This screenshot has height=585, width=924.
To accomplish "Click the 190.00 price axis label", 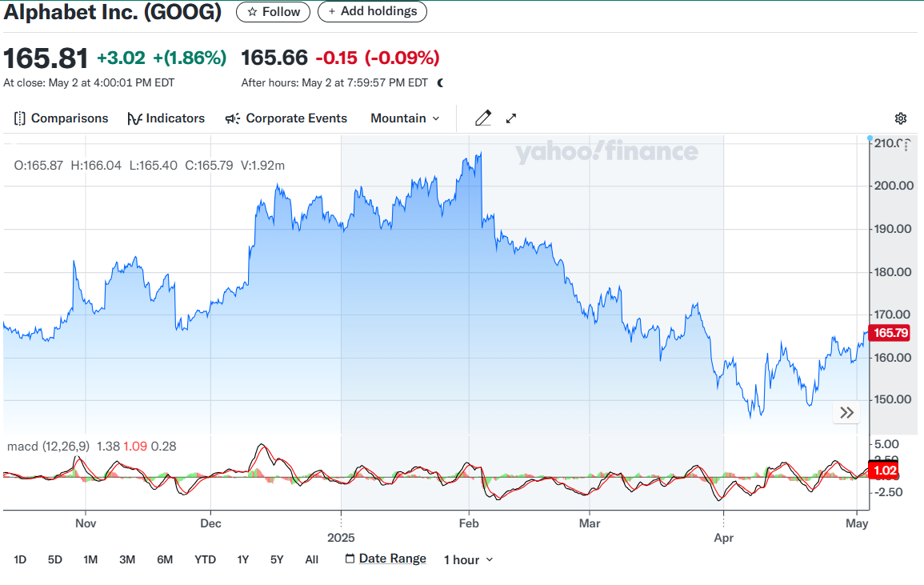I will click(x=894, y=229).
